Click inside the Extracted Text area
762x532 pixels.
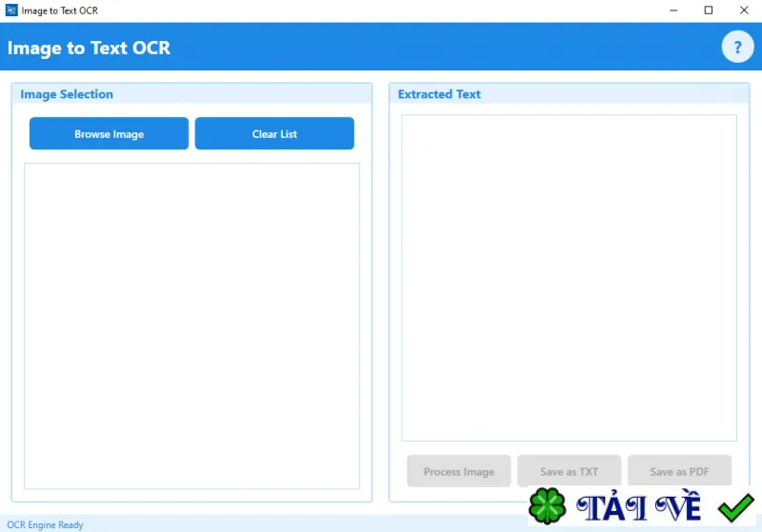(x=569, y=278)
